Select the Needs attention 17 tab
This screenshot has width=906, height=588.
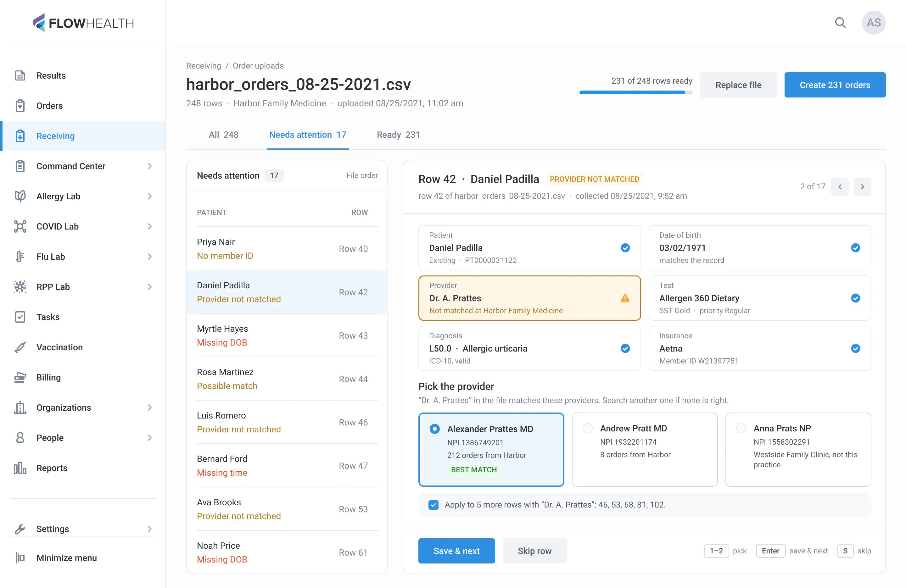(x=308, y=135)
